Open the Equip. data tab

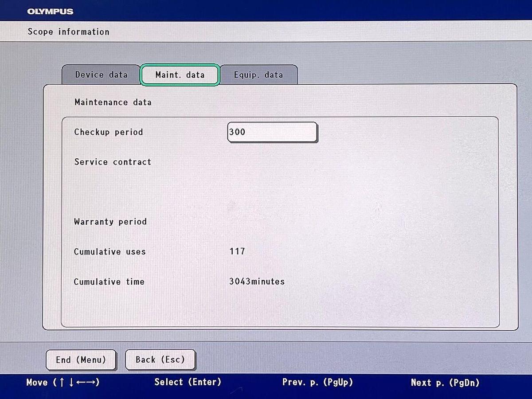pos(258,74)
